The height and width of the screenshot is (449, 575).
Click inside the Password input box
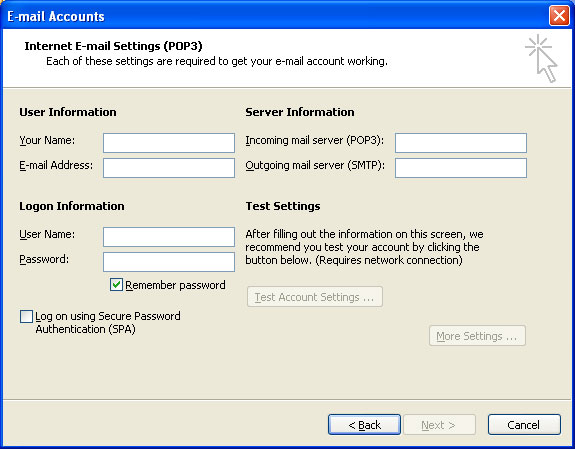tap(169, 262)
